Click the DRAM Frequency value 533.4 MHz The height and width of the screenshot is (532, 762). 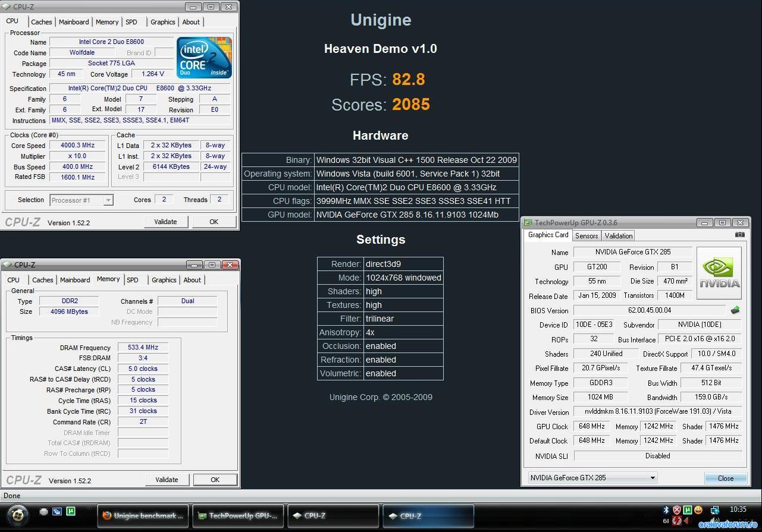143,348
